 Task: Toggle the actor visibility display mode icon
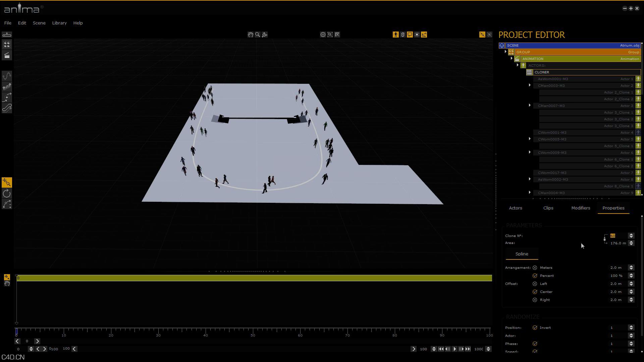tap(395, 35)
